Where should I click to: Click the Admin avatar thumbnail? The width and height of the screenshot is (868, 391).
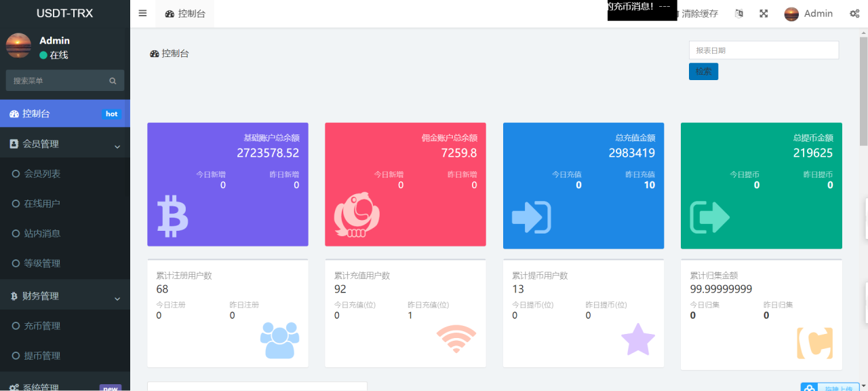[x=791, y=13]
